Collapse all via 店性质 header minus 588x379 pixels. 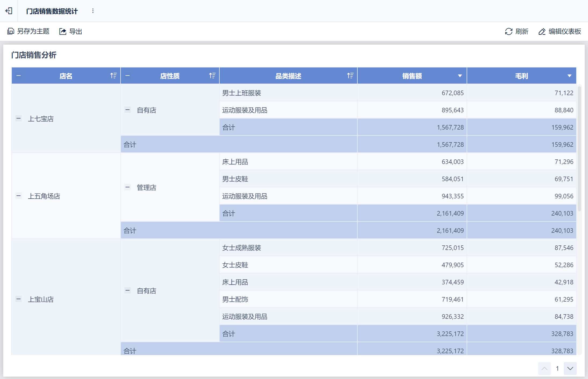(x=128, y=76)
